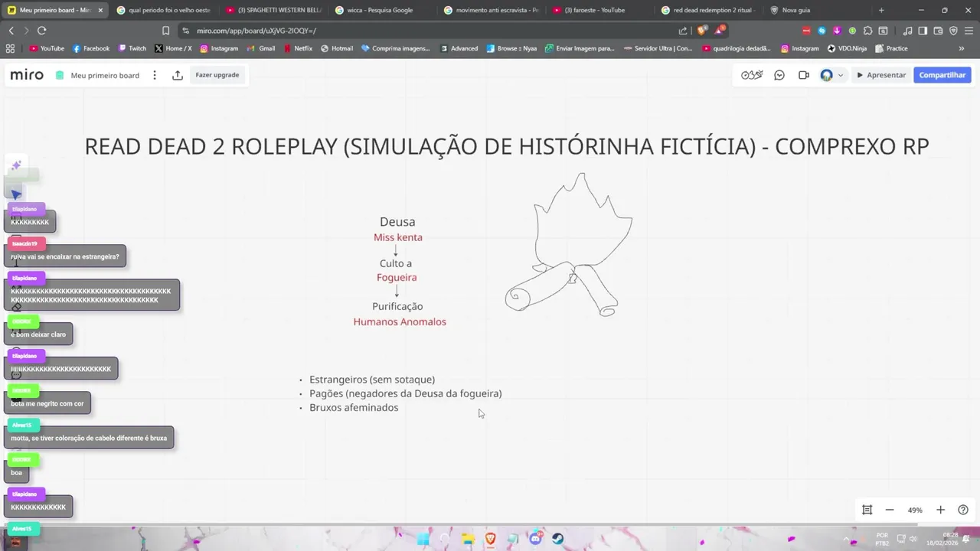Open the browser hamburger main menu
Viewport: 980px width, 551px height.
point(969,31)
